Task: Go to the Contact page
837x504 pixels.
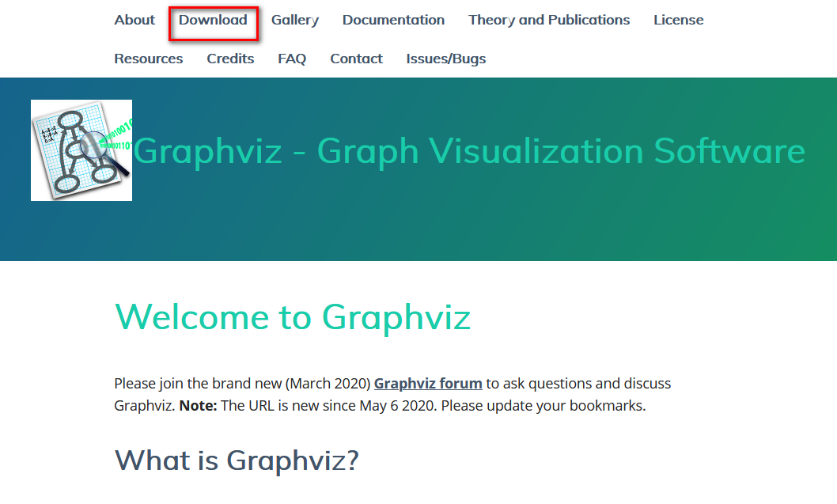Action: [356, 59]
